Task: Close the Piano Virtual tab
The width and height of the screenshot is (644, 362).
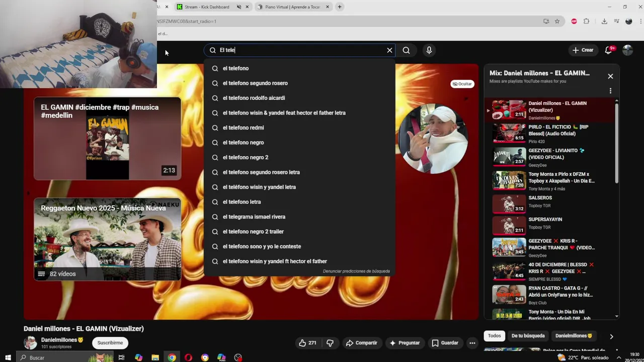Action: [328, 7]
